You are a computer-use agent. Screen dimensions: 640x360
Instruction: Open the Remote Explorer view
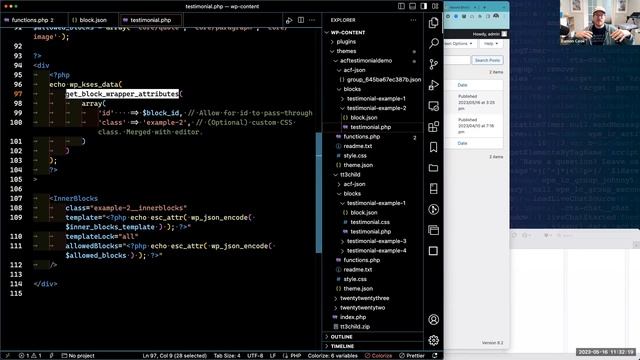pos(433,106)
